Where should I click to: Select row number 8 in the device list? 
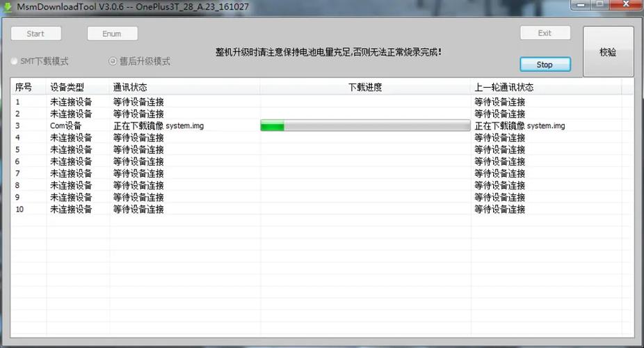pyautogui.click(x=17, y=185)
